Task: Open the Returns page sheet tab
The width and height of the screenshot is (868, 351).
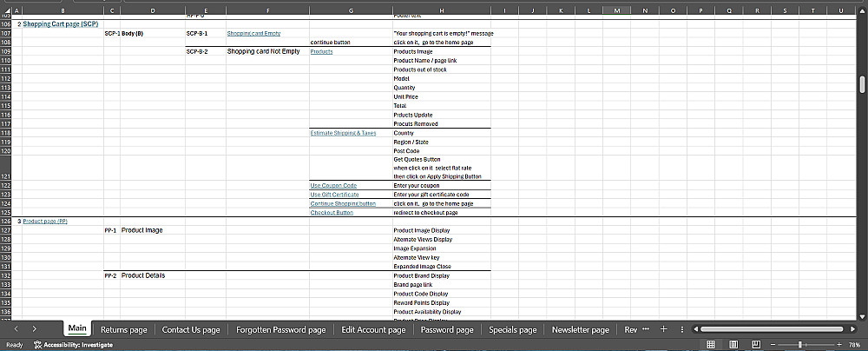Action: (124, 329)
